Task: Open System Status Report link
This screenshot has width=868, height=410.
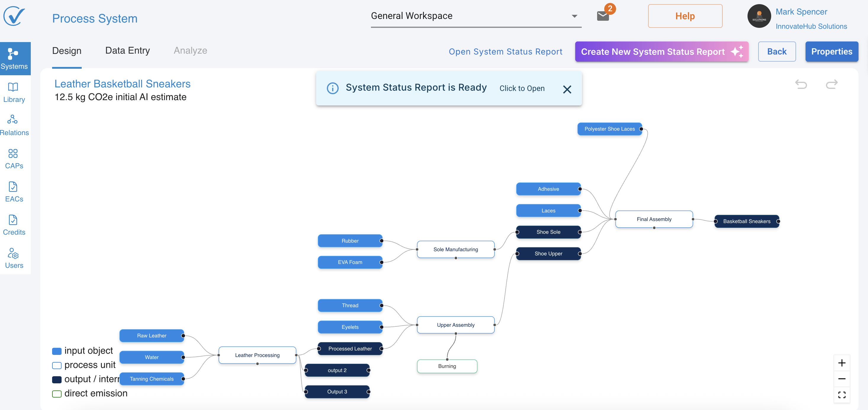Action: [505, 52]
